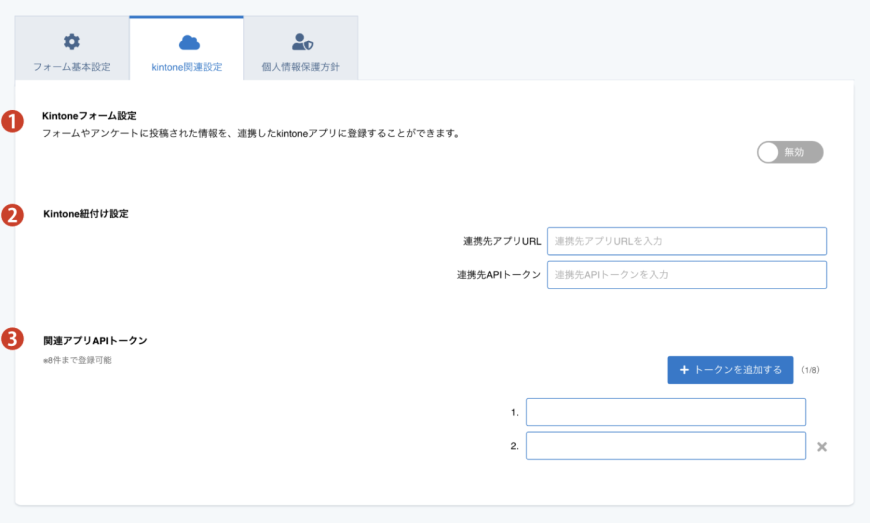870x523 pixels.
Task: Click the user shield privacy icon
Action: point(302,42)
